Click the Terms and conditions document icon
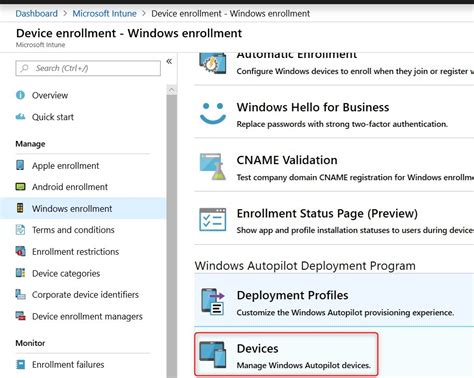Viewport: 474px width, 378px height. coord(20,230)
